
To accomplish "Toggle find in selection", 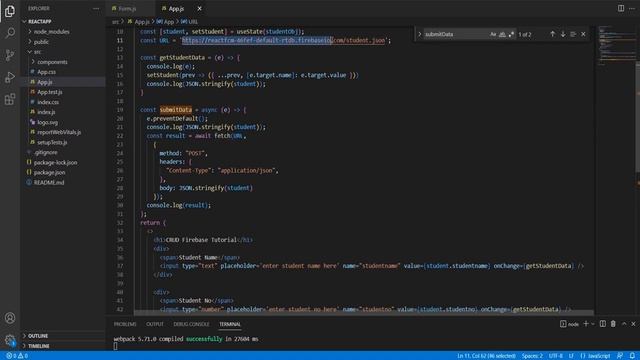I will click(573, 34).
